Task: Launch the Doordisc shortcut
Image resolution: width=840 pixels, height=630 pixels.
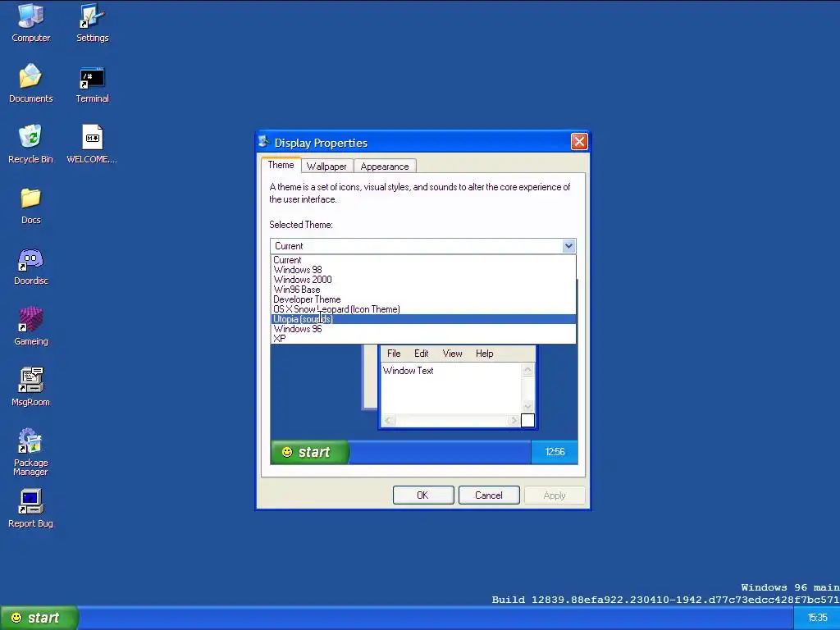Action: click(x=30, y=265)
